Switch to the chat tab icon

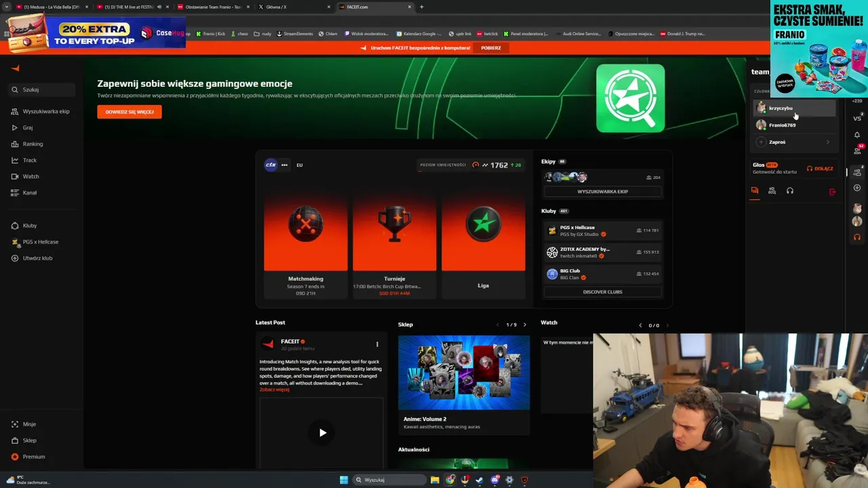click(755, 191)
